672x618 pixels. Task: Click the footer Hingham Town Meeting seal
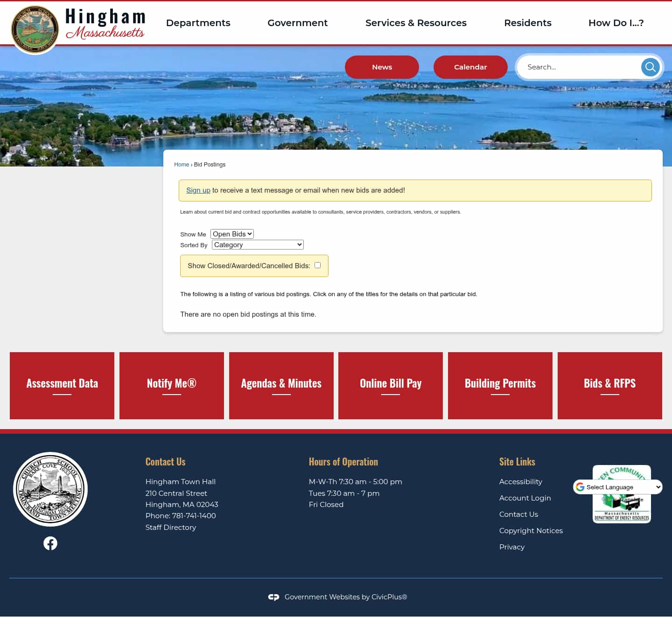point(50,489)
